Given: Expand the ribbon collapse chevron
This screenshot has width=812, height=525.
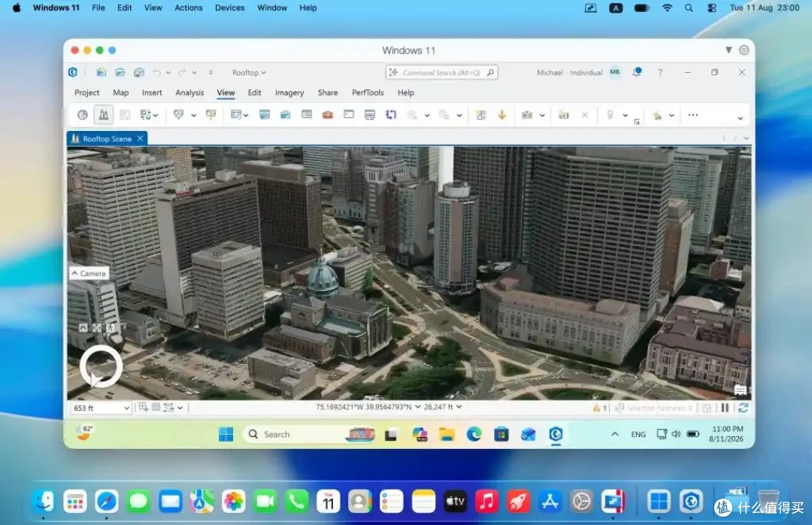Looking at the screenshot, I should click(740, 118).
